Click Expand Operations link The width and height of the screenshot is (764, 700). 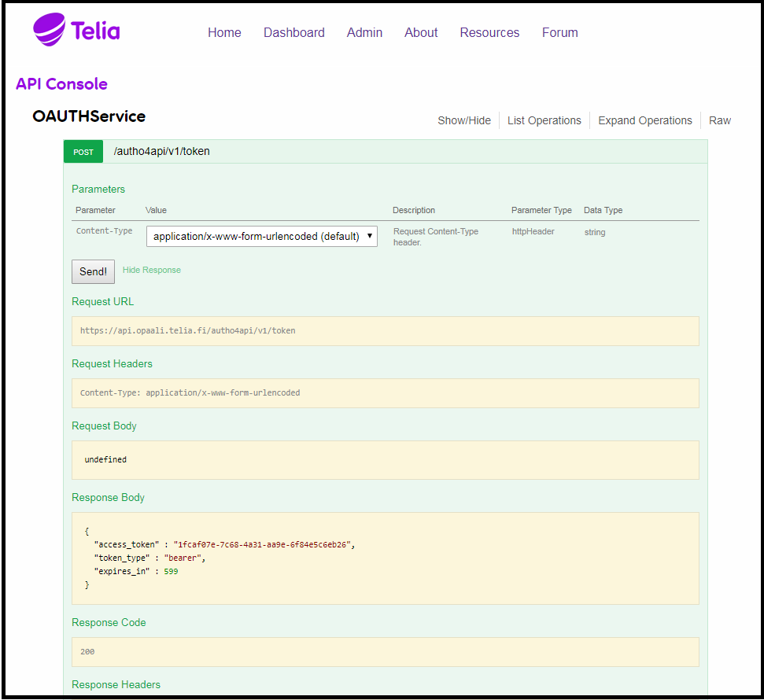[644, 120]
